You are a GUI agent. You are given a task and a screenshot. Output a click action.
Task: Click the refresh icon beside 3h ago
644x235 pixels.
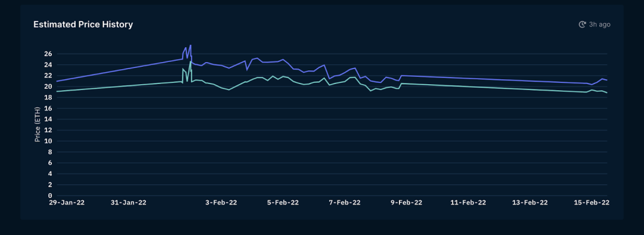(582, 24)
